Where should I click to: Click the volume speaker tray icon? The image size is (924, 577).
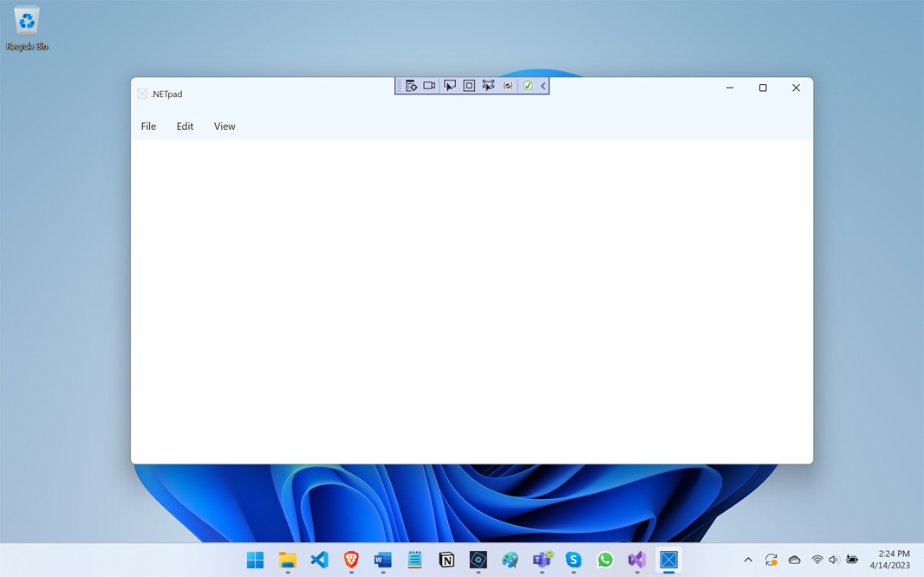point(834,560)
